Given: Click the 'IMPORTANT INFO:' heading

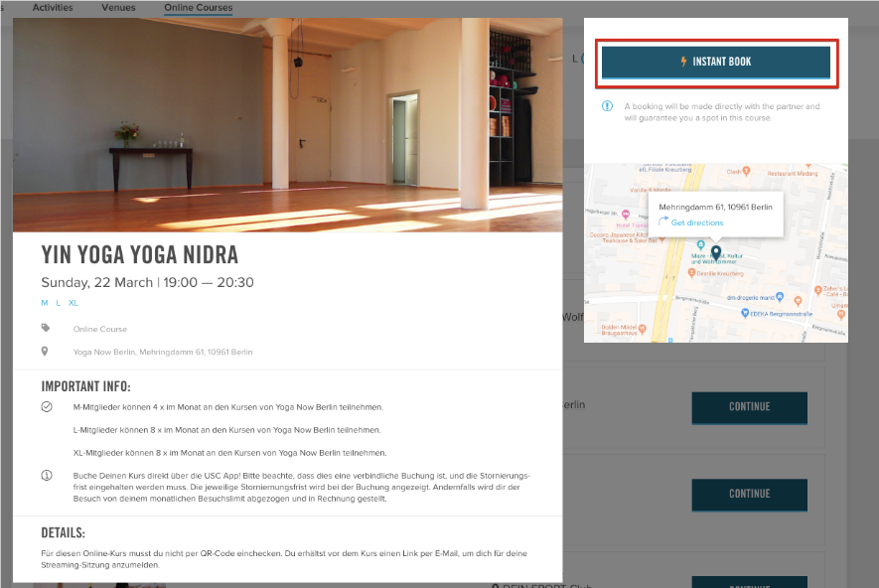Looking at the screenshot, I should [x=85, y=386].
